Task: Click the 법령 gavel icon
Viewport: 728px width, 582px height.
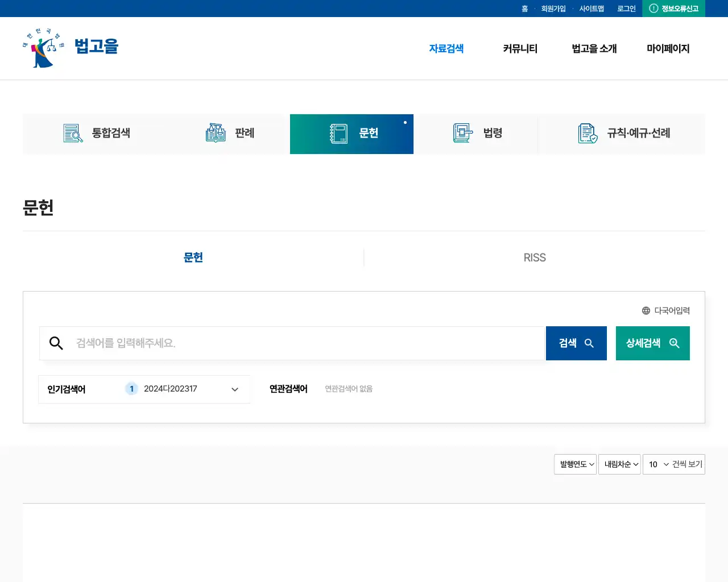Action: tap(463, 133)
